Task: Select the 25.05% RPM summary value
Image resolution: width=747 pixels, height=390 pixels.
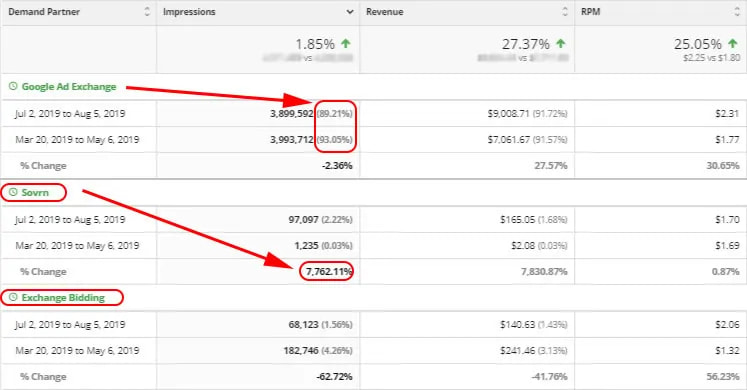Action: 698,44
